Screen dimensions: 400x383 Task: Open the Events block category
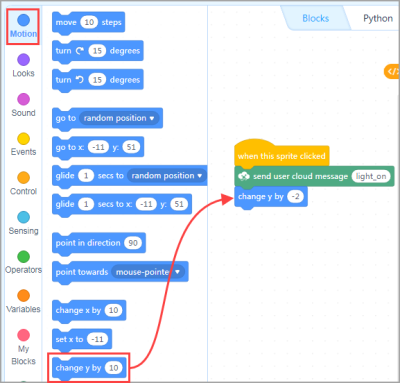tap(23, 144)
